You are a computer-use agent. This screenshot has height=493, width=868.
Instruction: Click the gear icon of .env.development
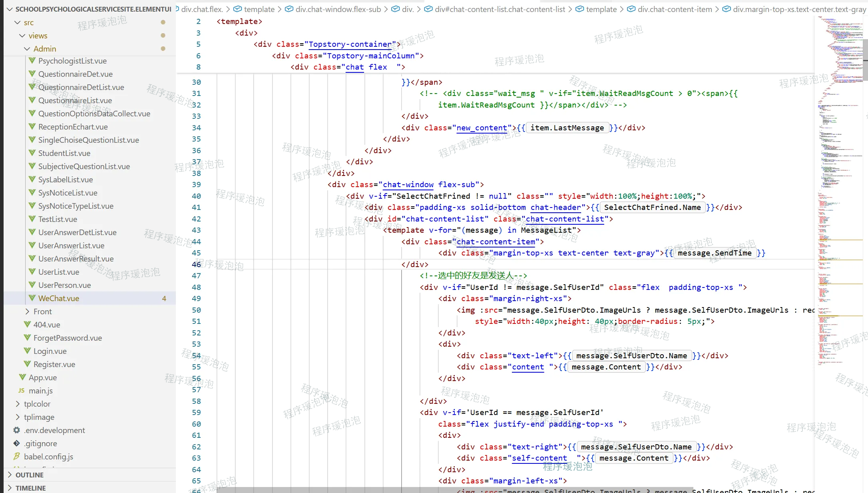tap(17, 430)
